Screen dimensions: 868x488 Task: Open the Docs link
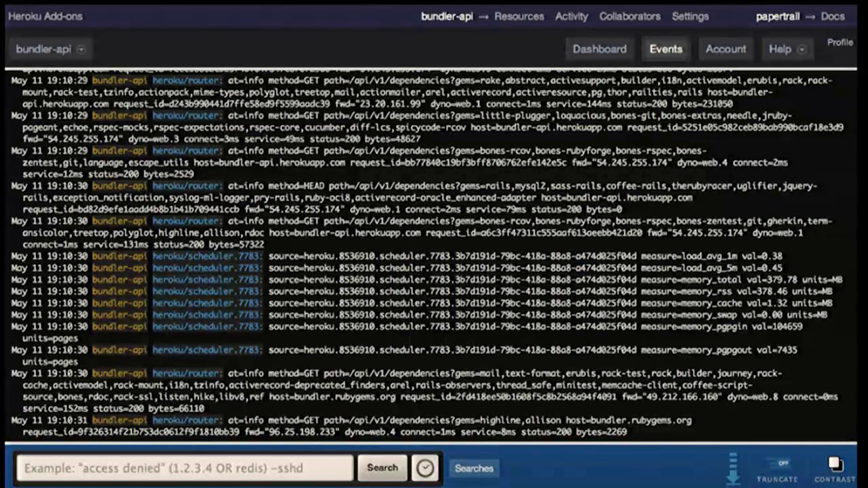833,17
